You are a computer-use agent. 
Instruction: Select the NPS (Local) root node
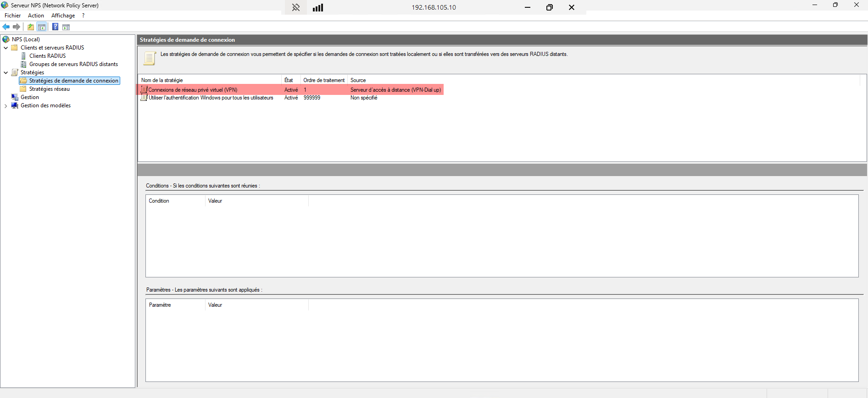pyautogui.click(x=26, y=39)
